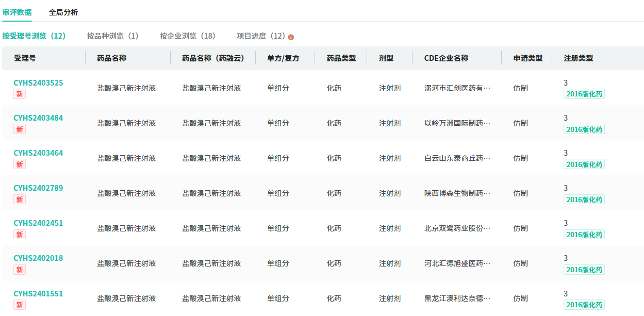Image resolution: width=644 pixels, height=316 pixels.
Task: Click 化药 in the CYHS2403484 row
Action: (334, 123)
